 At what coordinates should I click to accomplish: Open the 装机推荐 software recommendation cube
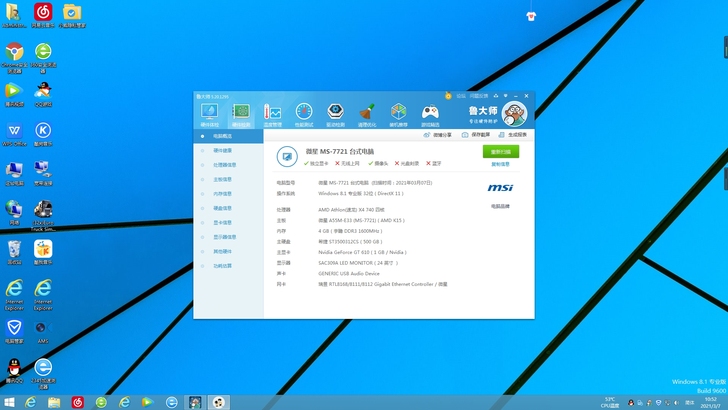point(398,115)
